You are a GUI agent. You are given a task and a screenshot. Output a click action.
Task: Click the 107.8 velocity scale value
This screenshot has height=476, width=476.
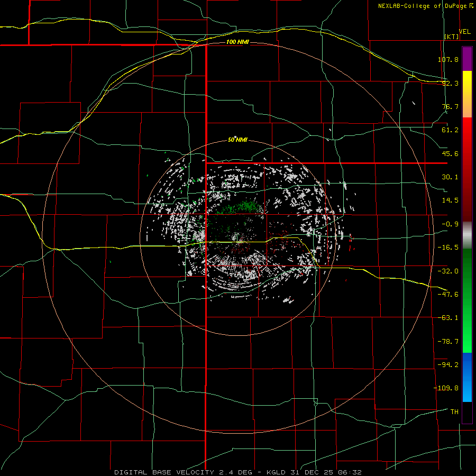[x=448, y=59]
